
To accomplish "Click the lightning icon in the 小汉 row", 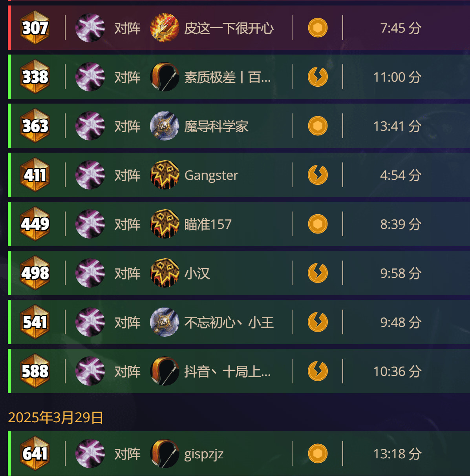I will coord(318,273).
